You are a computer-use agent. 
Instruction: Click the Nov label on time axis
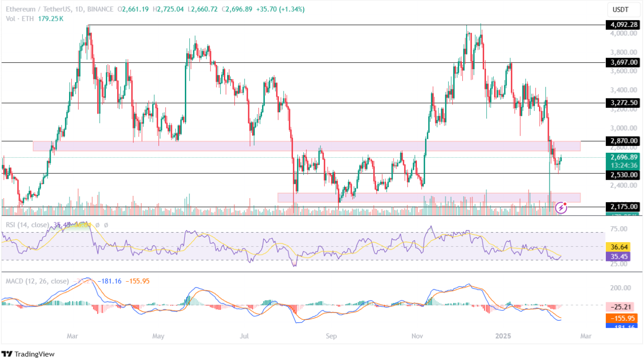pyautogui.click(x=418, y=336)
